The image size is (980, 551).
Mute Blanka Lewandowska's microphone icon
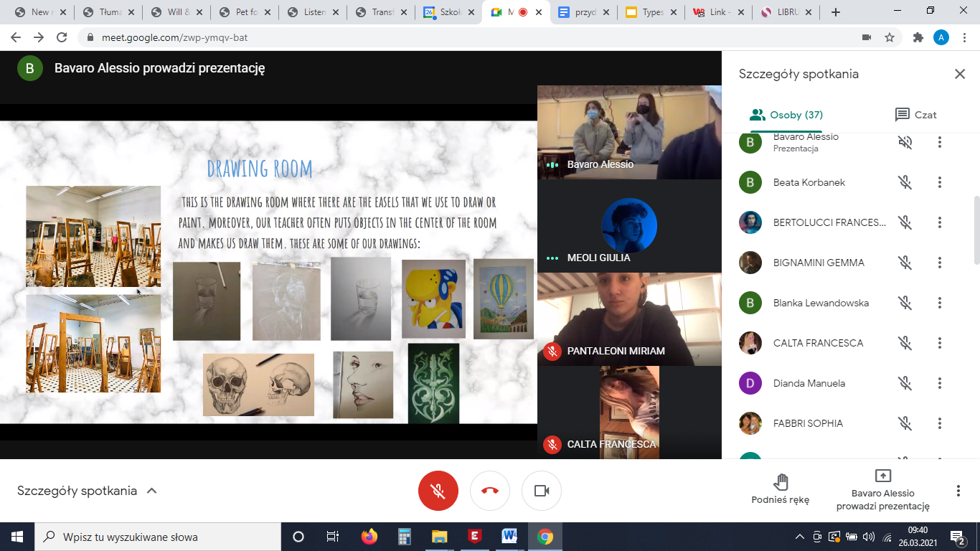point(905,303)
